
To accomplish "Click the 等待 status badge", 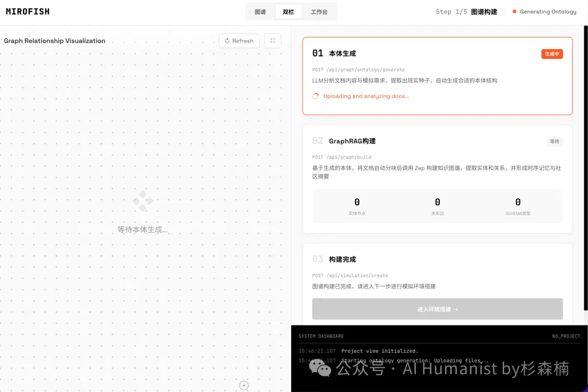I will coord(554,142).
